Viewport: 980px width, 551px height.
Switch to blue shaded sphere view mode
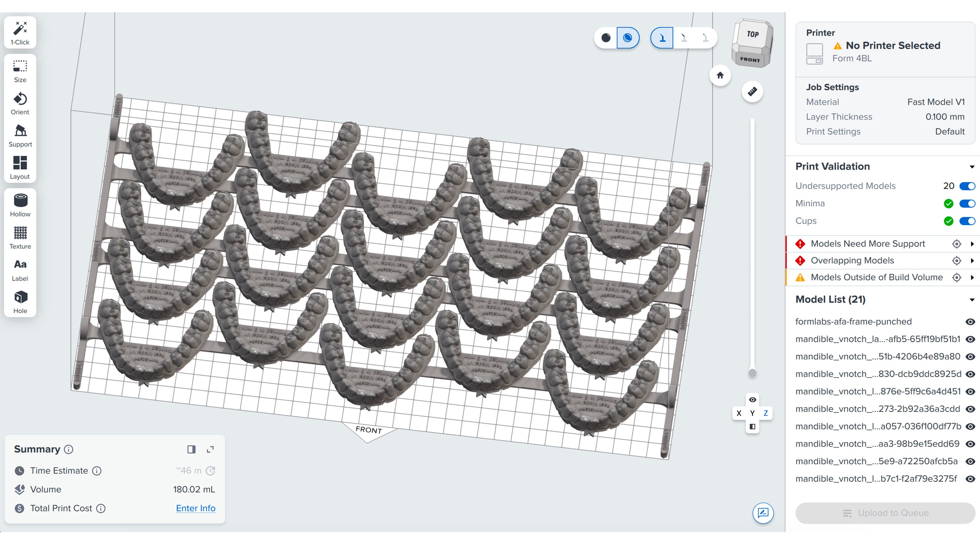click(x=628, y=38)
